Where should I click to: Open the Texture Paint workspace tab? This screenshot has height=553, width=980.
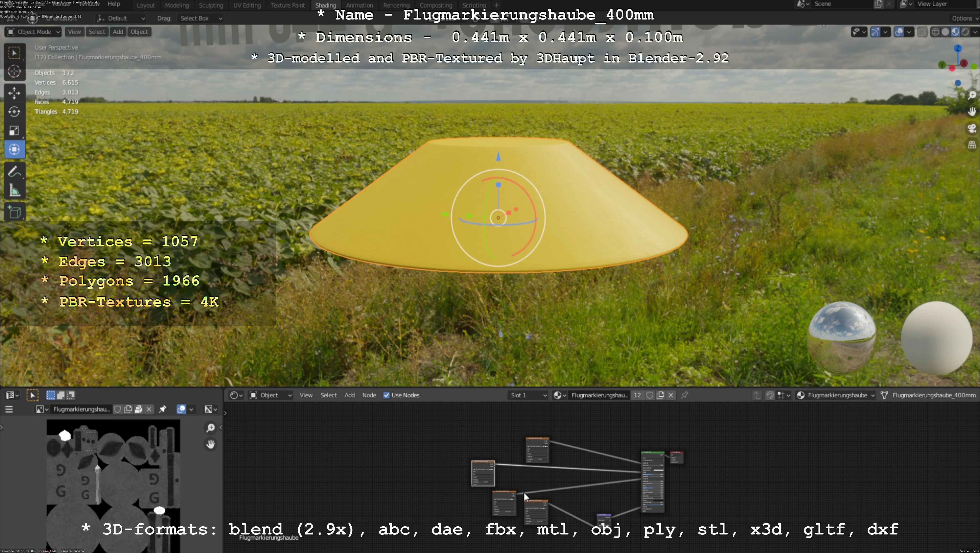click(x=288, y=5)
